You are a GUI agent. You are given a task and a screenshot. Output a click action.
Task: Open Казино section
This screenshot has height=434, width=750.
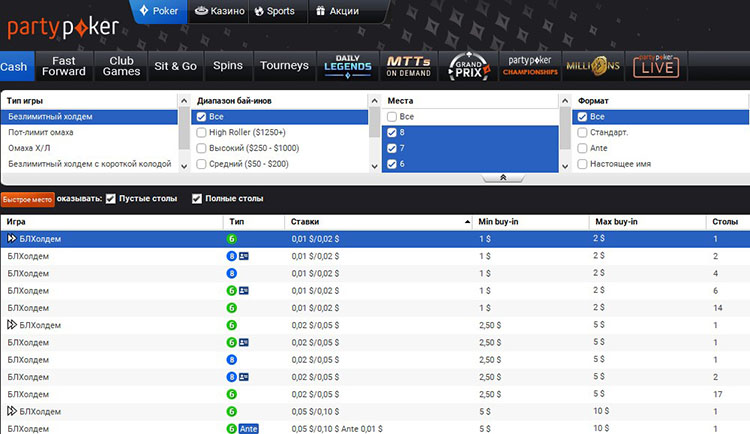pos(220,11)
